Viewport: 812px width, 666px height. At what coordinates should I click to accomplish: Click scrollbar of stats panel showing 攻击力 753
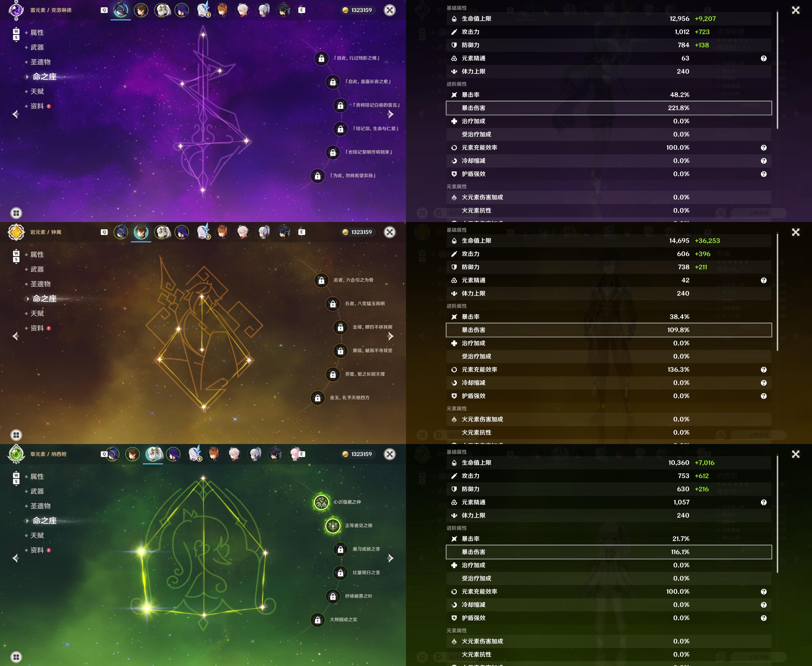click(x=777, y=514)
